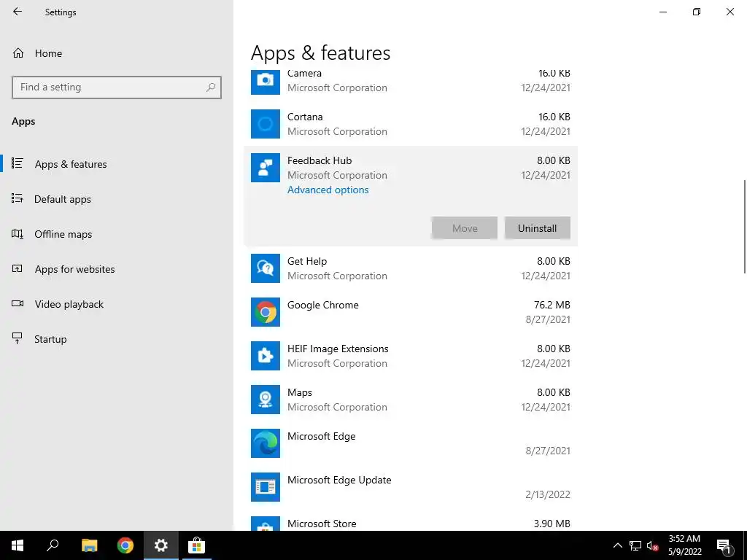Select the Get Help entry name

point(307,262)
